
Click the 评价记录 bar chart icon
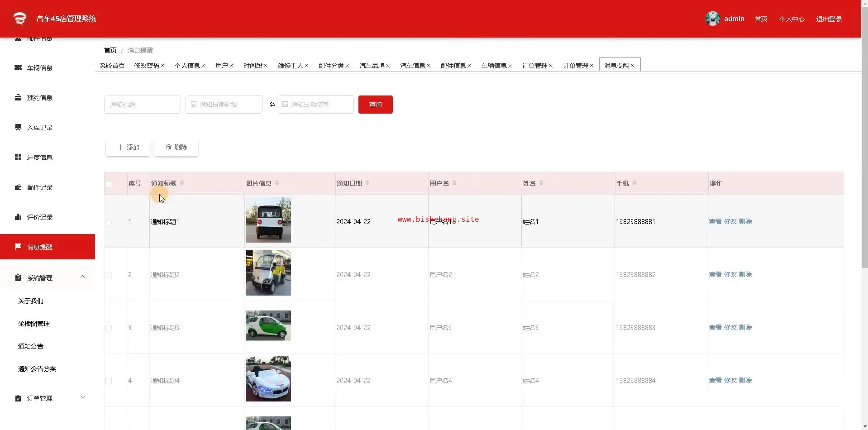click(x=18, y=217)
